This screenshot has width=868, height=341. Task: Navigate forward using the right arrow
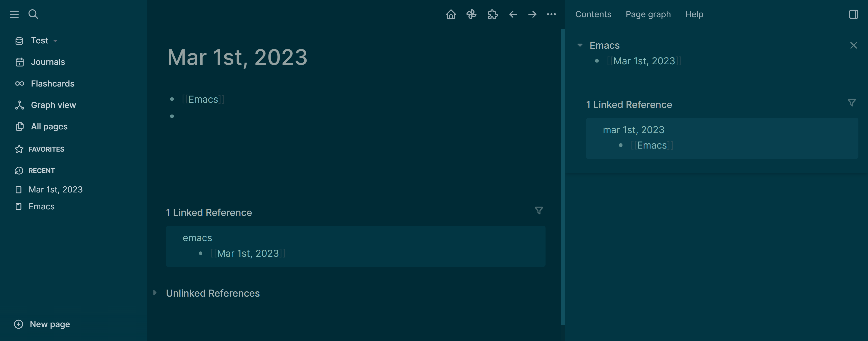532,14
